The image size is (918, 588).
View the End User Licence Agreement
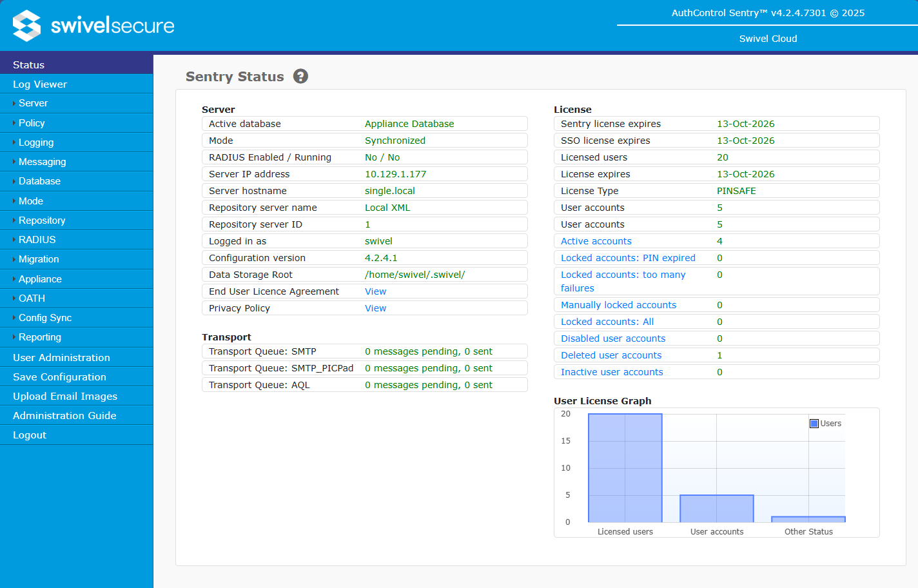click(x=375, y=291)
